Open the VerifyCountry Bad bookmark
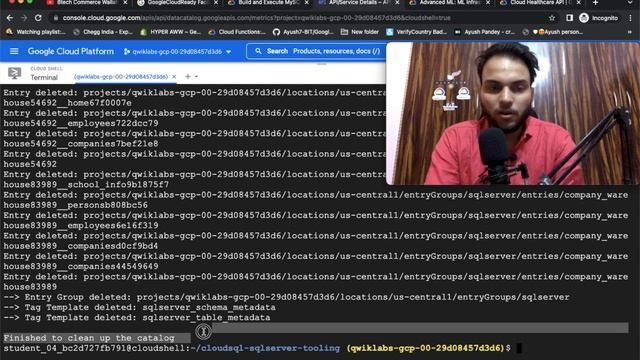 pyautogui.click(x=416, y=32)
